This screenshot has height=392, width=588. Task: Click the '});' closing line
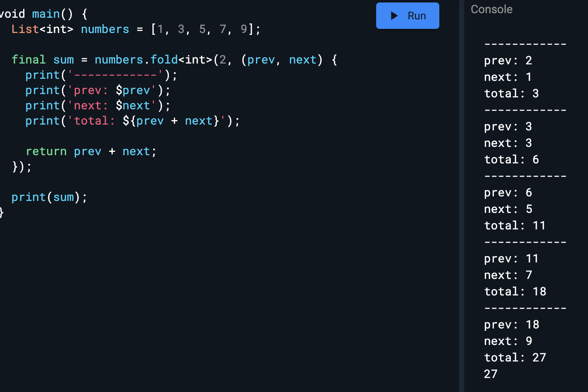21,167
